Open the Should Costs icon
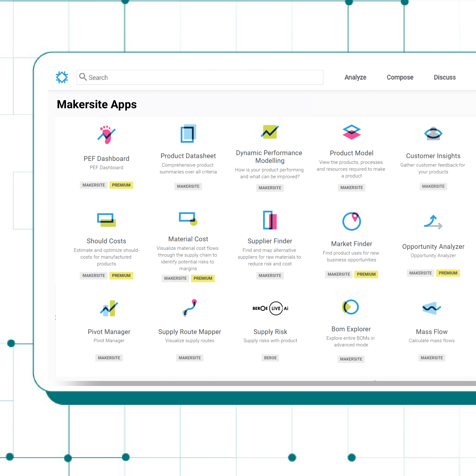 pos(106,220)
